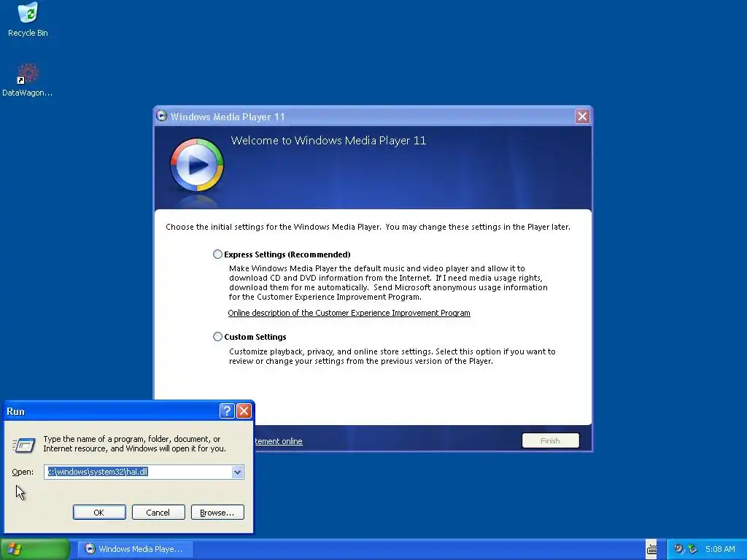The image size is (747, 560).
Task: Click the network system tray icon
Action: point(693,549)
